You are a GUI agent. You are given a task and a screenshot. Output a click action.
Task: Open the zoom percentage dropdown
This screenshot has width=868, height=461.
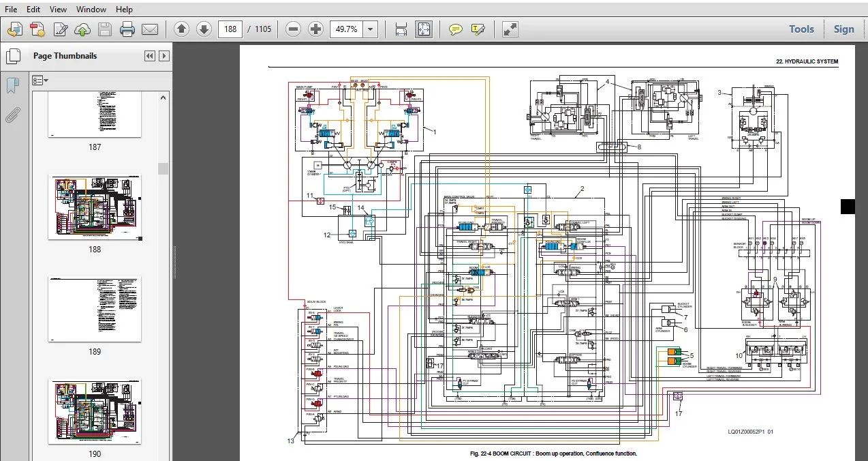[371, 29]
